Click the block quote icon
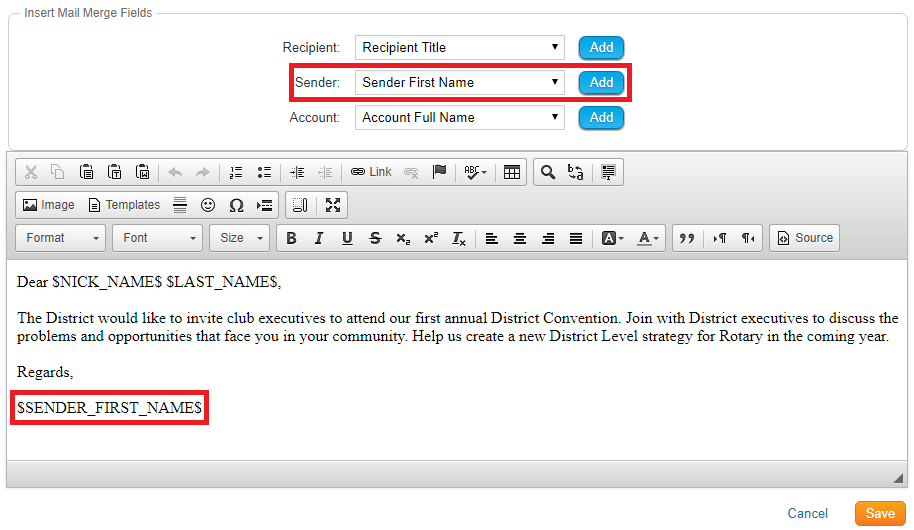Screen dimensions: 914x530 point(686,238)
